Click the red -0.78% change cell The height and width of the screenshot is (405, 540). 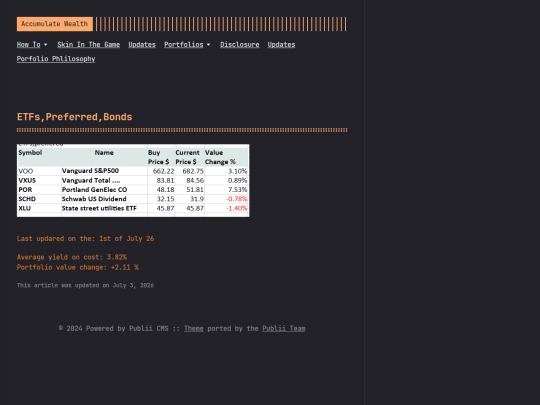point(237,199)
